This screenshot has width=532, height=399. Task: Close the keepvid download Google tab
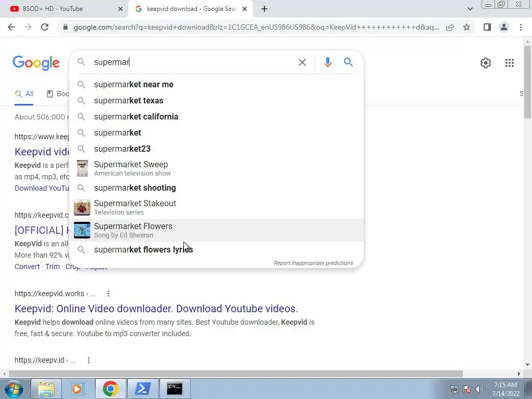click(x=245, y=9)
